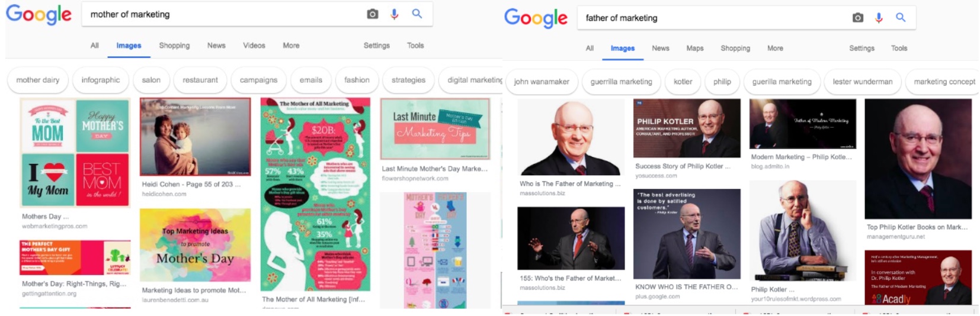Select the "kotler" filter chip
Screen dimensions: 980x316
point(683,82)
